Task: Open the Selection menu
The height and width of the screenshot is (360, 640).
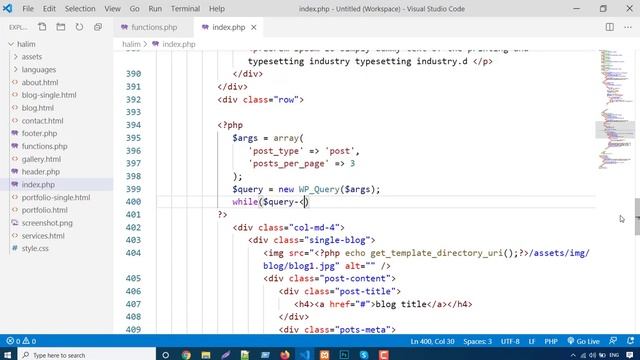Action: tap(80, 9)
